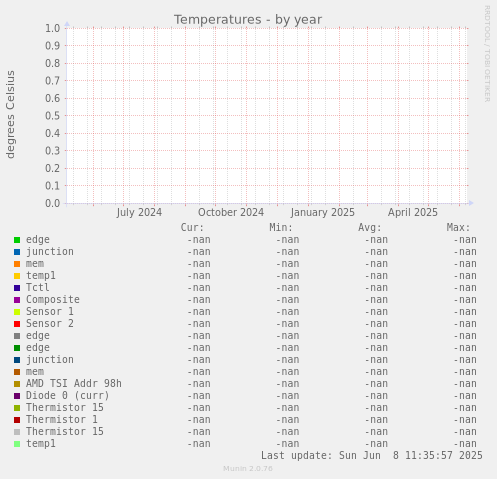This screenshot has height=479, width=497.
Task: Click the dark green swatch beside third edge
Action: [17, 348]
